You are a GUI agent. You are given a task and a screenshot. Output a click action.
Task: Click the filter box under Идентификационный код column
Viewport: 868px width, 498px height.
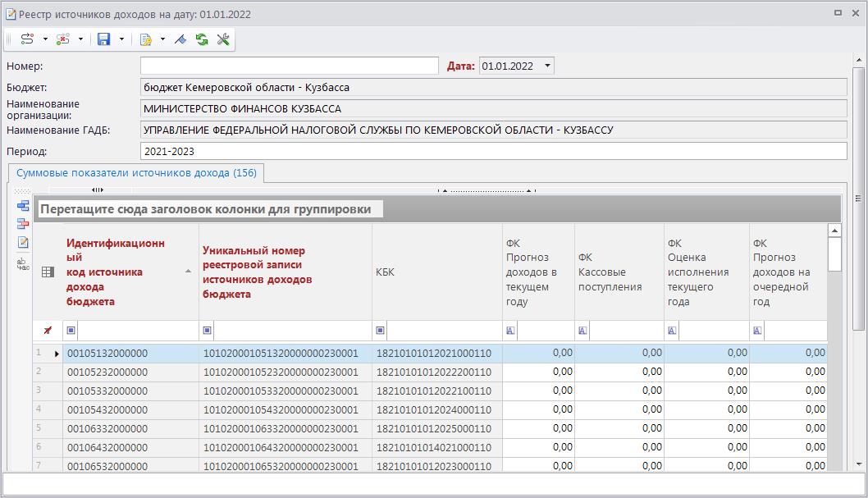coord(138,331)
